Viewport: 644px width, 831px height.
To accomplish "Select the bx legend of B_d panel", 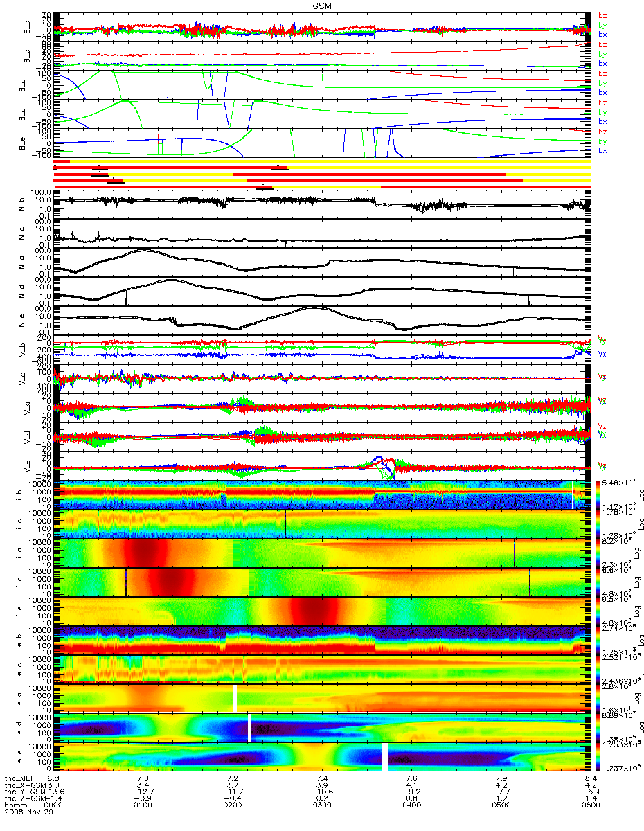I will click(x=602, y=121).
